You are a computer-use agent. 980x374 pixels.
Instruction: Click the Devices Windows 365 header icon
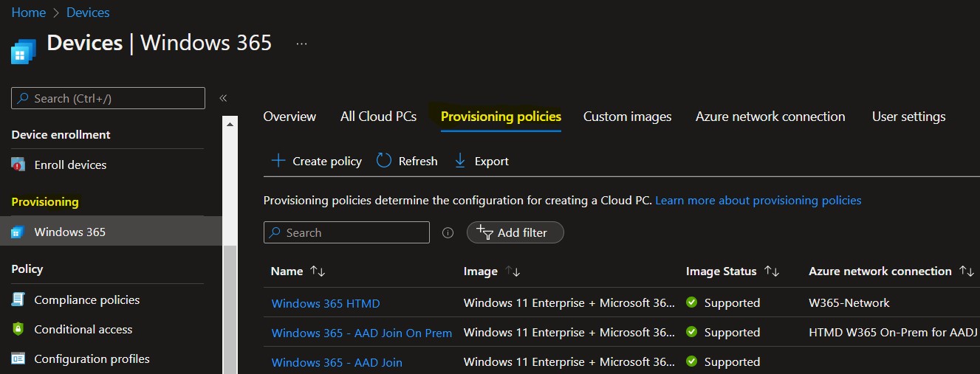coord(23,52)
